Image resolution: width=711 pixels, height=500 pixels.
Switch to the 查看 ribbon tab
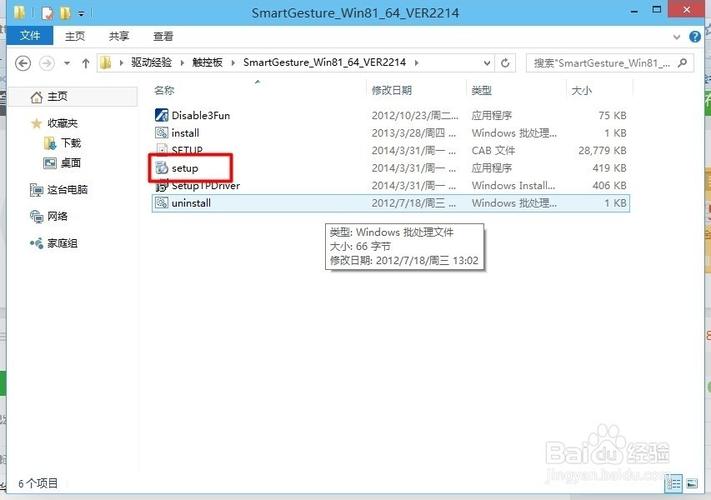(x=163, y=36)
